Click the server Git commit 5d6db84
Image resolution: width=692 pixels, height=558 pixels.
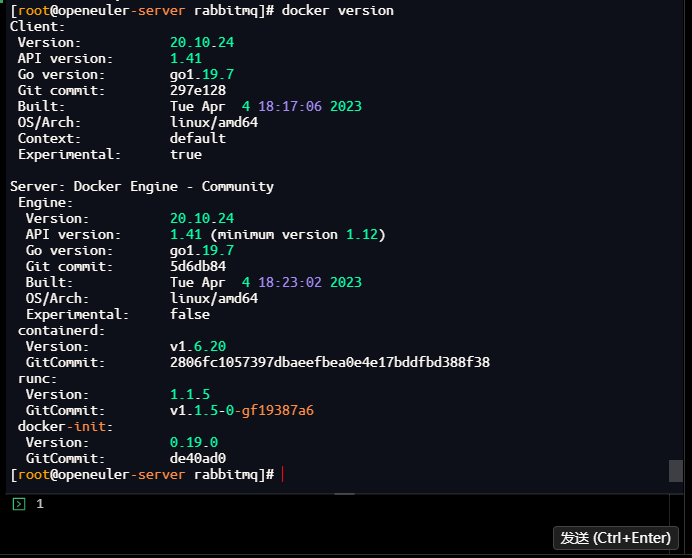pyautogui.click(x=198, y=267)
